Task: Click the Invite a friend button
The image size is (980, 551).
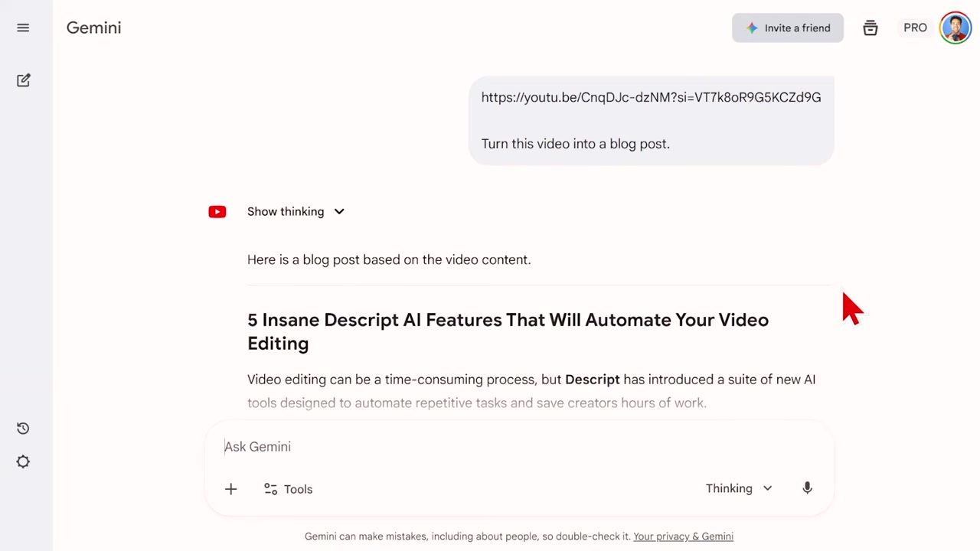Action: click(788, 28)
